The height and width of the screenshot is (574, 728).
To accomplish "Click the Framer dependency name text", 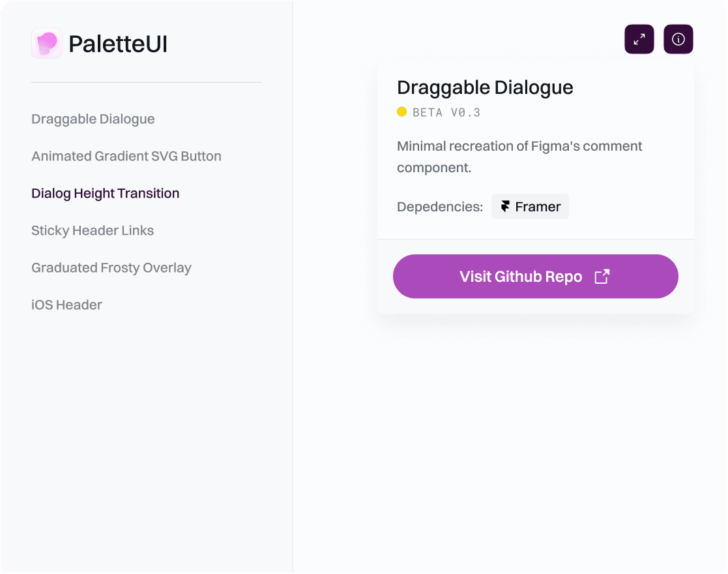I will point(538,207).
